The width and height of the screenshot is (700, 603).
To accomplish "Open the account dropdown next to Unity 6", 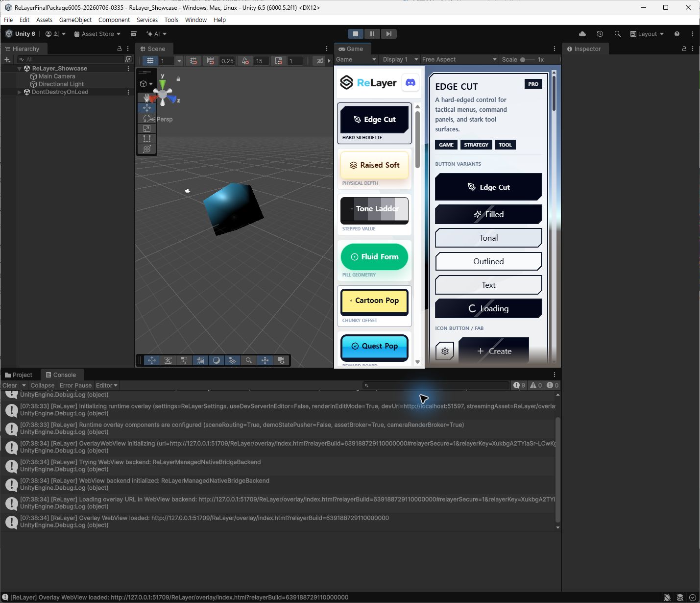I will point(55,34).
